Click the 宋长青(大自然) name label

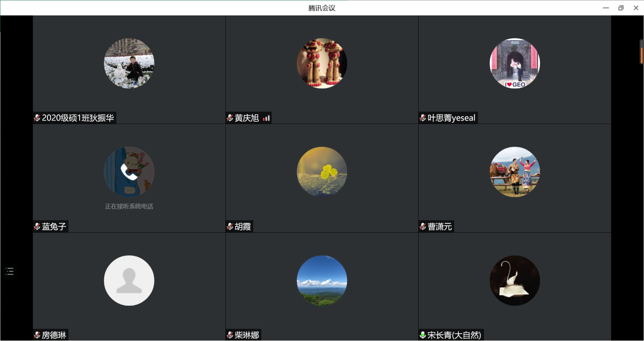(454, 335)
